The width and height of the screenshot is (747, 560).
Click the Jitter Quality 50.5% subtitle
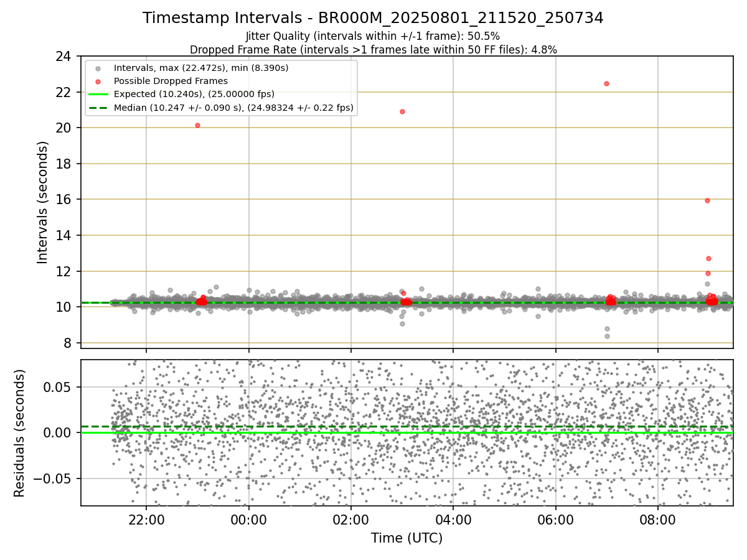point(373,36)
